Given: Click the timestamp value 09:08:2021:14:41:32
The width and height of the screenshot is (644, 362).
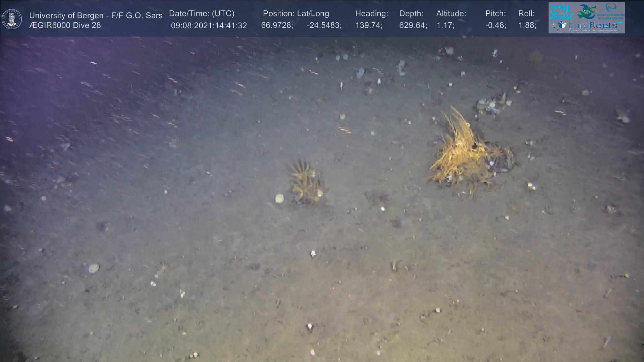Looking at the screenshot, I should coord(209,25).
